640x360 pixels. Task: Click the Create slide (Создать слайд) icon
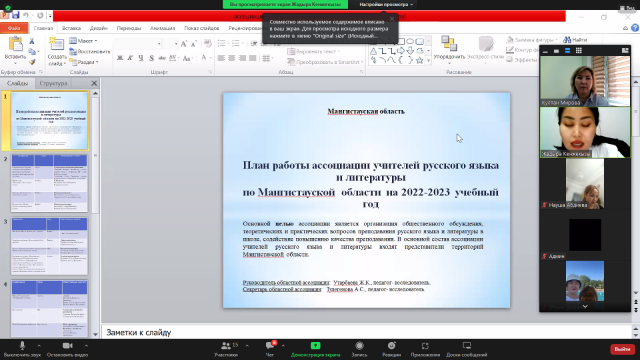56,45
